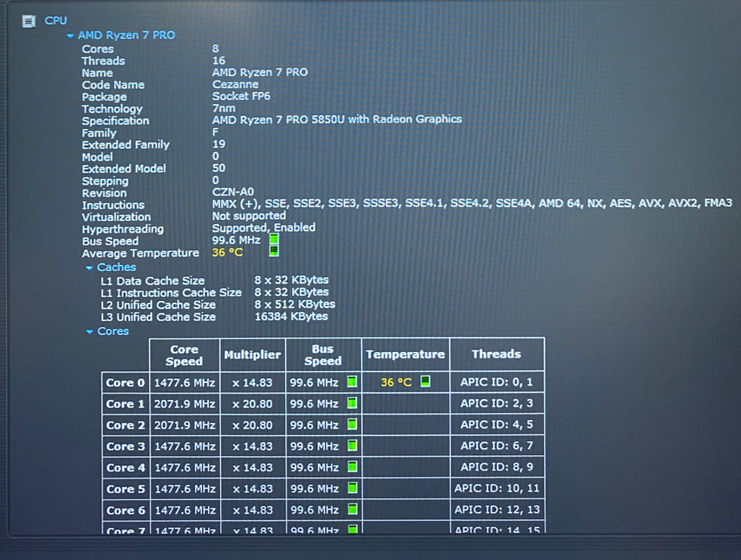
Task: Click the 36 °C value in Core 0 row
Action: tap(396, 382)
